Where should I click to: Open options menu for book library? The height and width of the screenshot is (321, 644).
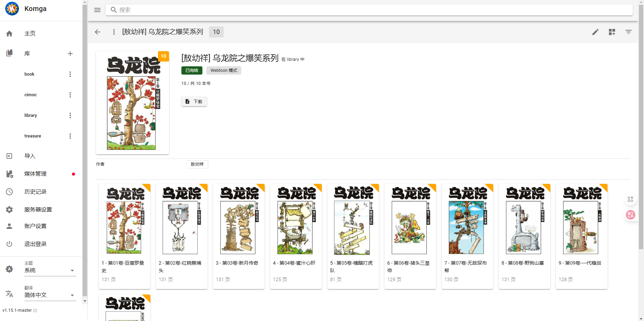coord(70,74)
